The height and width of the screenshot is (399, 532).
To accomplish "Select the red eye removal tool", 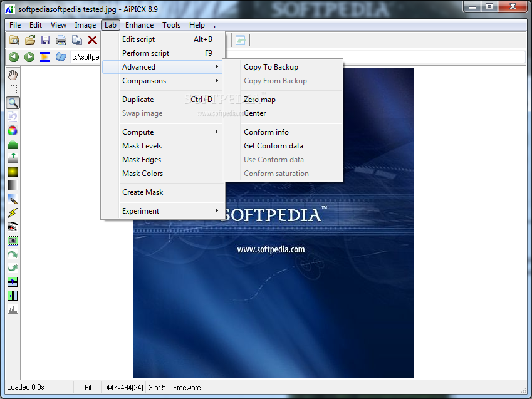I will [13, 227].
